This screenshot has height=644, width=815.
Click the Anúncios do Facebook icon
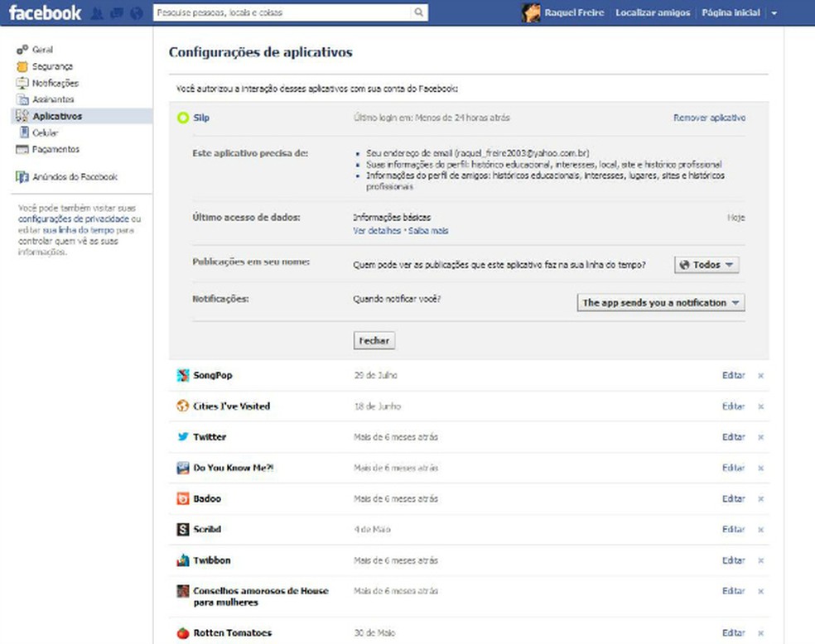tap(22, 177)
